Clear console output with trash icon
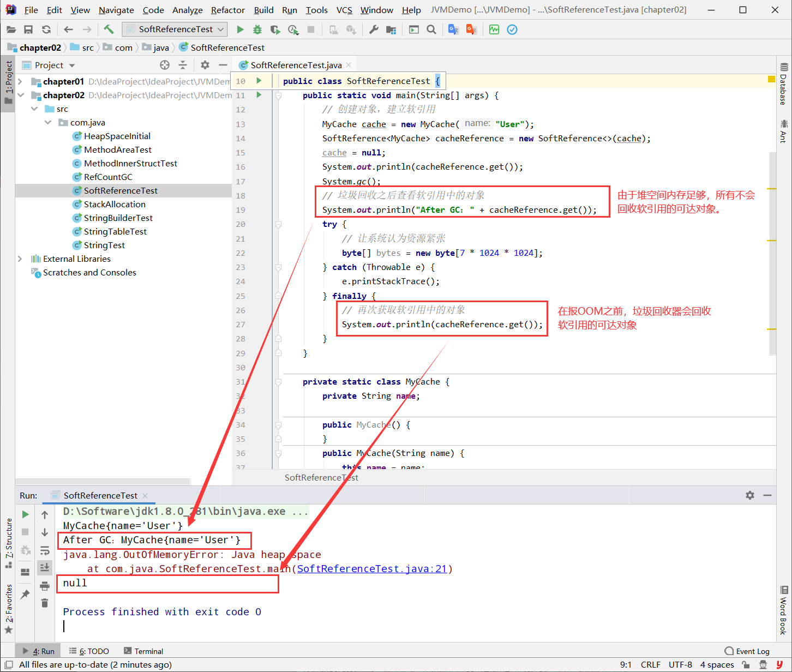The image size is (792, 672). click(x=45, y=603)
